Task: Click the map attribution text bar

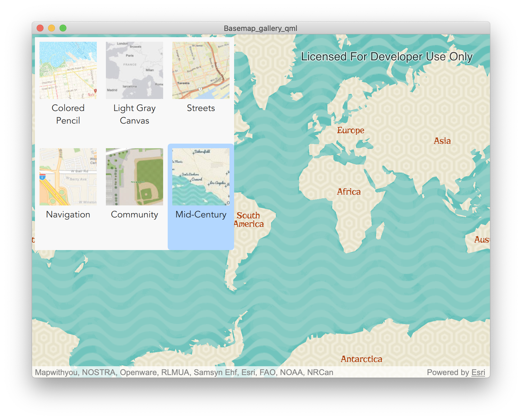Action: click(261, 372)
